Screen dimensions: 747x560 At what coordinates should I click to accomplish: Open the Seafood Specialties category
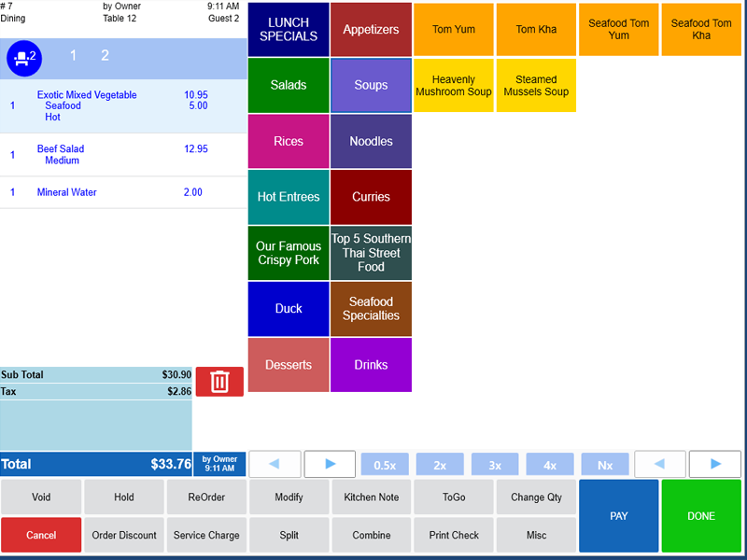click(x=371, y=309)
